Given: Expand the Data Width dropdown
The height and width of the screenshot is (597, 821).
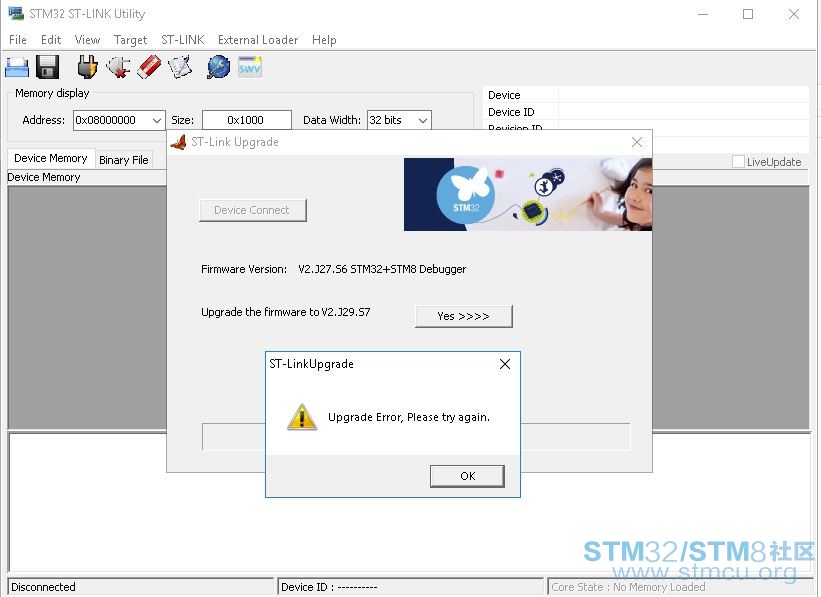Looking at the screenshot, I should tap(423, 120).
